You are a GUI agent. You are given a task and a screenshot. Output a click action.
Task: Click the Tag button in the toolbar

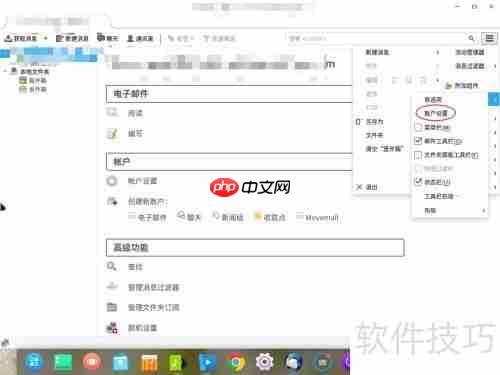point(181,38)
